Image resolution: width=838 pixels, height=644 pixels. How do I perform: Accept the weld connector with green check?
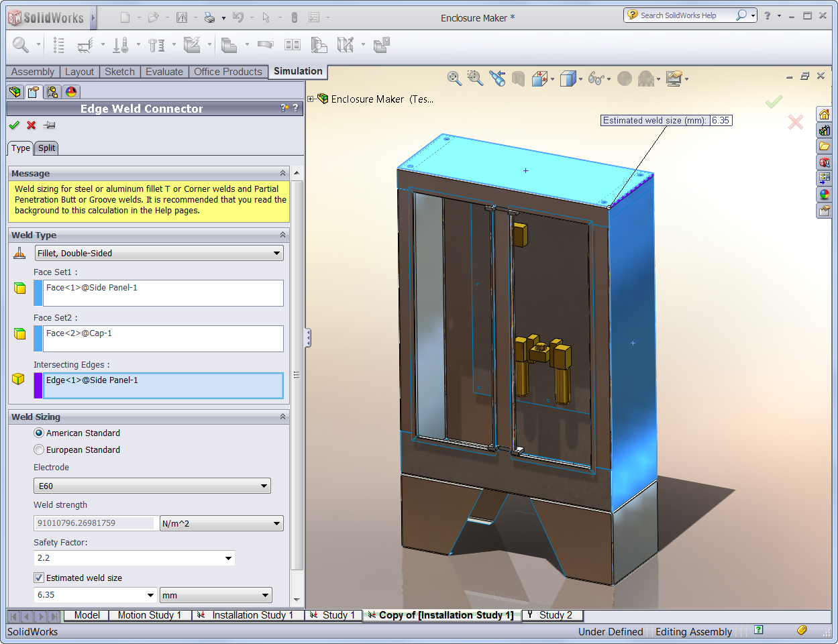coord(15,125)
